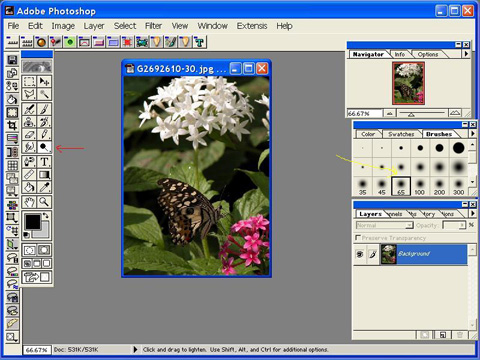480x360 pixels.
Task: Switch to the Swatches tab
Action: (401, 134)
